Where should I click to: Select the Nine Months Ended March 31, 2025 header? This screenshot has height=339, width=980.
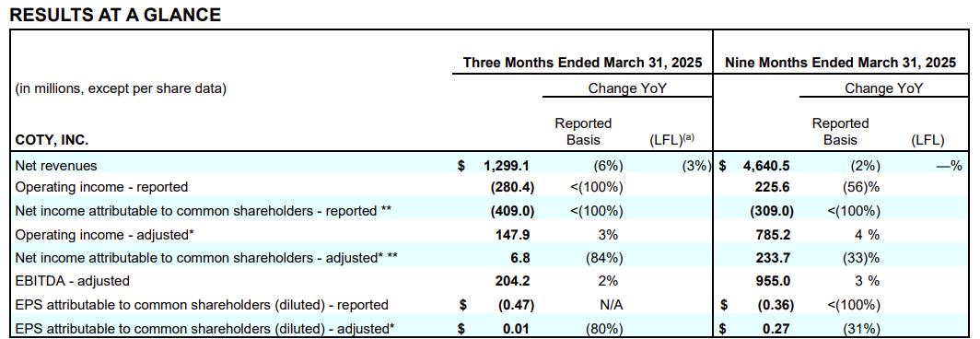pyautogui.click(x=840, y=63)
